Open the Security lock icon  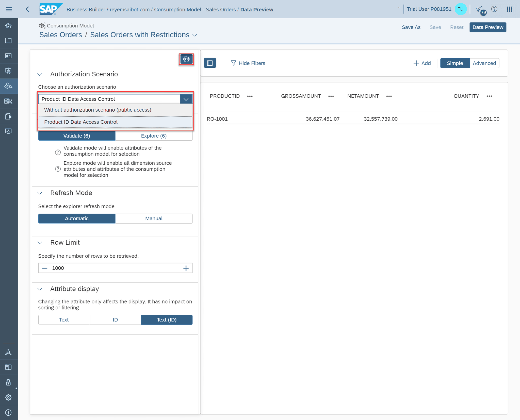pos(9,382)
